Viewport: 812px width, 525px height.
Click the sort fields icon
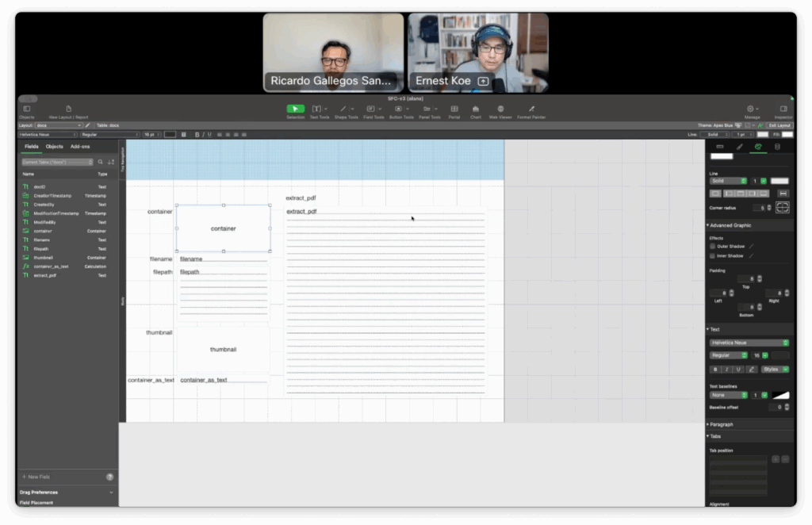111,162
